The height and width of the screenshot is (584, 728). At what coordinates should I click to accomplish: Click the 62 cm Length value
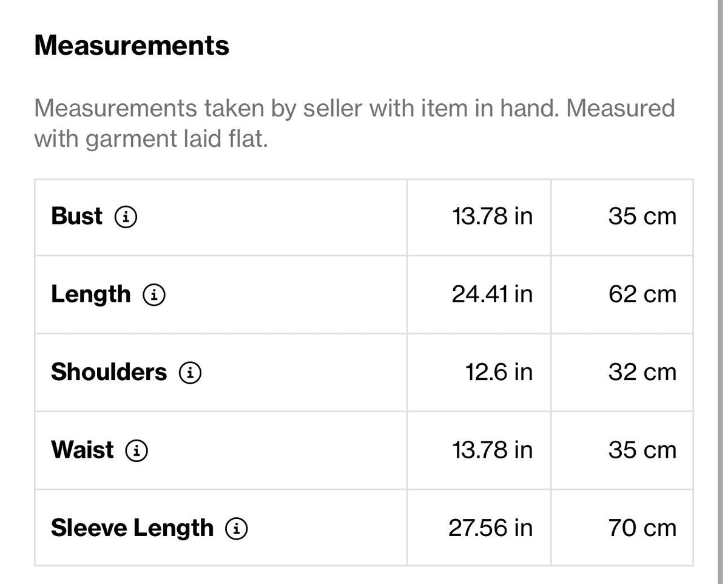pos(642,294)
